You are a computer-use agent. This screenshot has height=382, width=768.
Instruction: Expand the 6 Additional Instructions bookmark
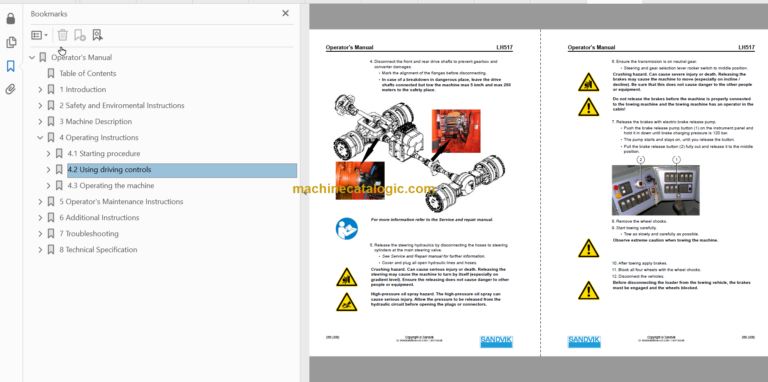click(x=41, y=217)
